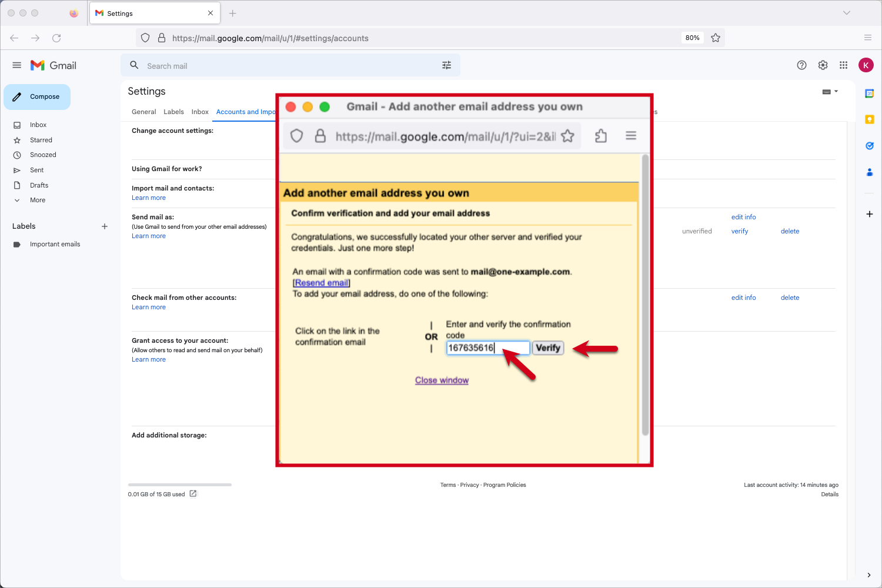Image resolution: width=882 pixels, height=588 pixels.
Task: Close the Settings browser tab
Action: pyautogui.click(x=211, y=13)
